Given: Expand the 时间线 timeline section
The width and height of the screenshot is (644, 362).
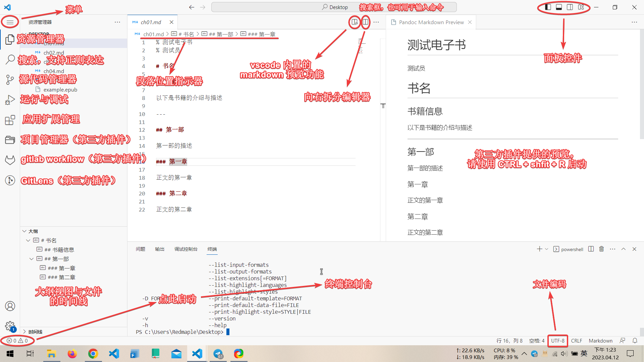Looking at the screenshot, I should [24, 332].
